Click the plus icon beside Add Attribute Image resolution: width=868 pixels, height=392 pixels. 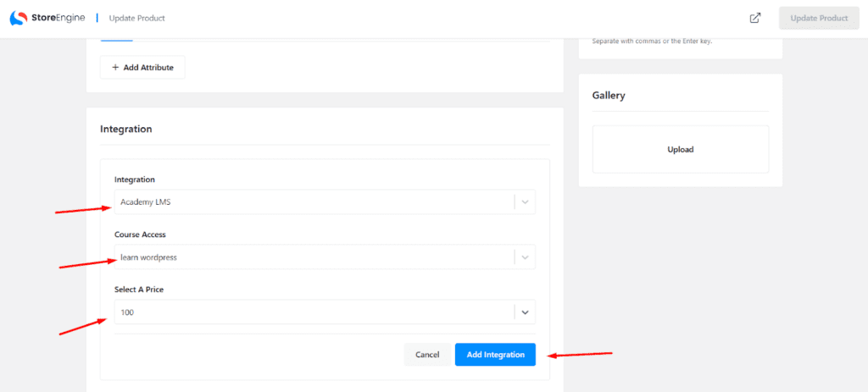[x=115, y=68]
